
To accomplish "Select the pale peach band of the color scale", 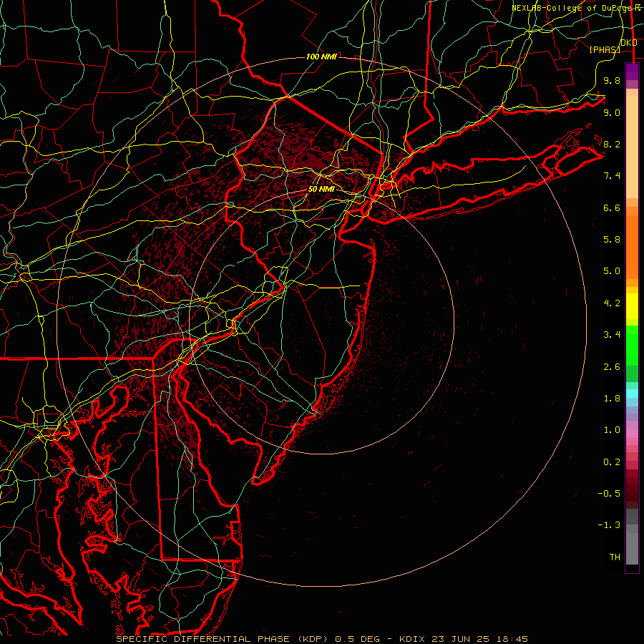I will click(x=632, y=147).
